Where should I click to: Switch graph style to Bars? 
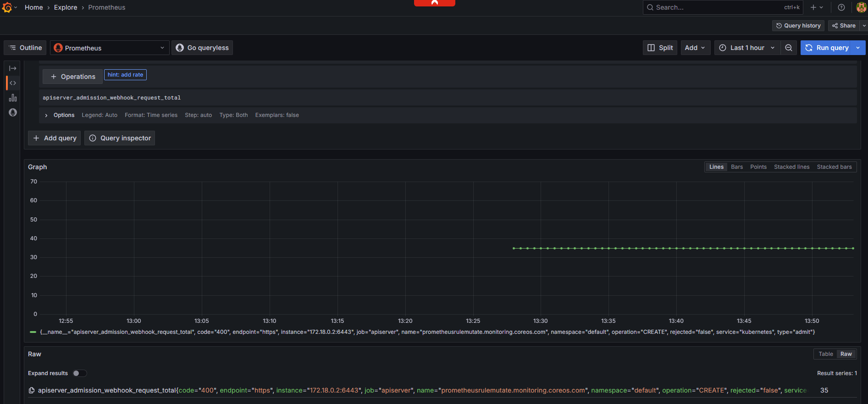tap(737, 167)
